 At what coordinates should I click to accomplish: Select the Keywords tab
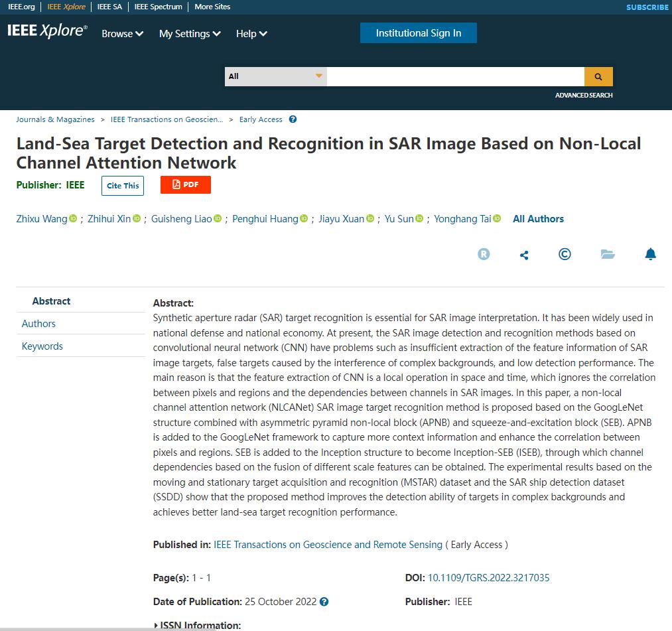pos(42,346)
